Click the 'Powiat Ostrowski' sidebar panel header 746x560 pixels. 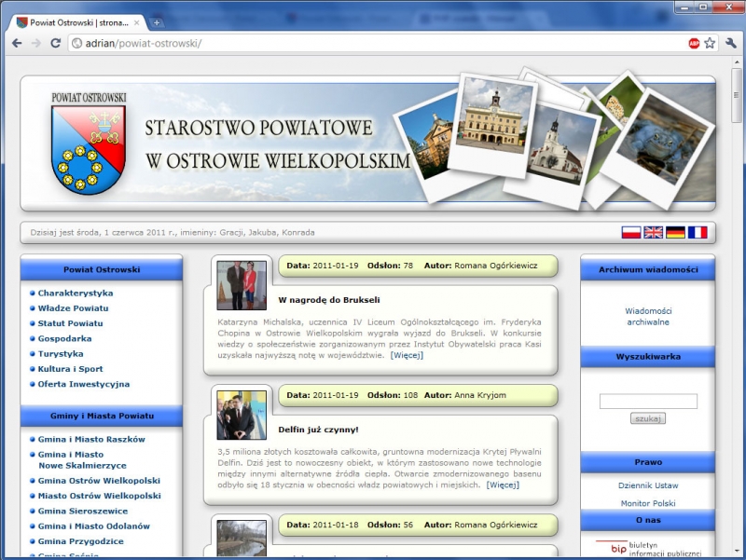pyautogui.click(x=102, y=269)
